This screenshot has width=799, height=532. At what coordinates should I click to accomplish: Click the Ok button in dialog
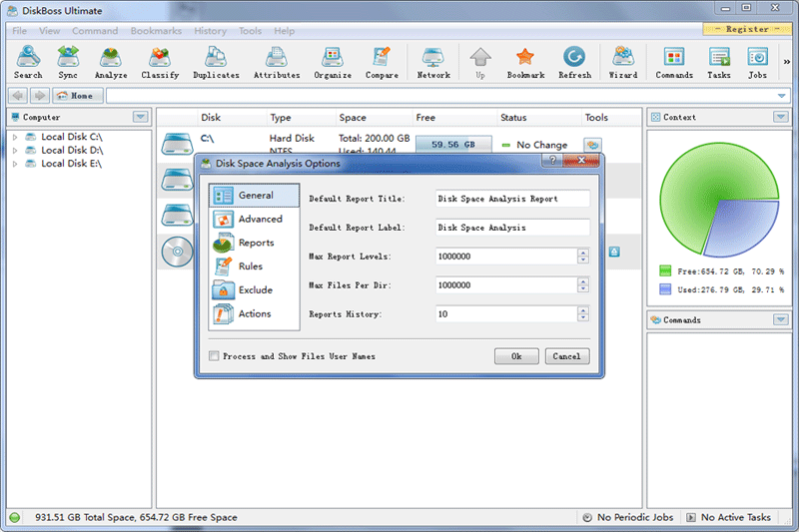(516, 356)
